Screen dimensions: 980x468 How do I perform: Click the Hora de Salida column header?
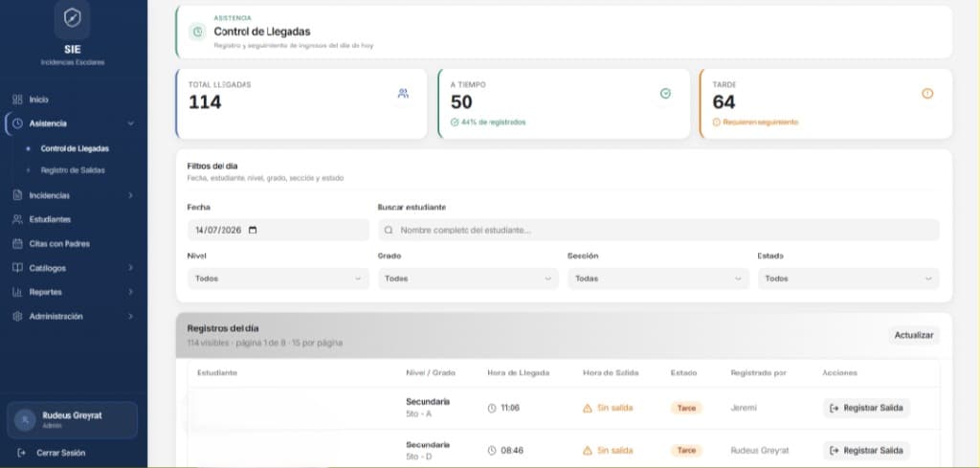point(611,372)
